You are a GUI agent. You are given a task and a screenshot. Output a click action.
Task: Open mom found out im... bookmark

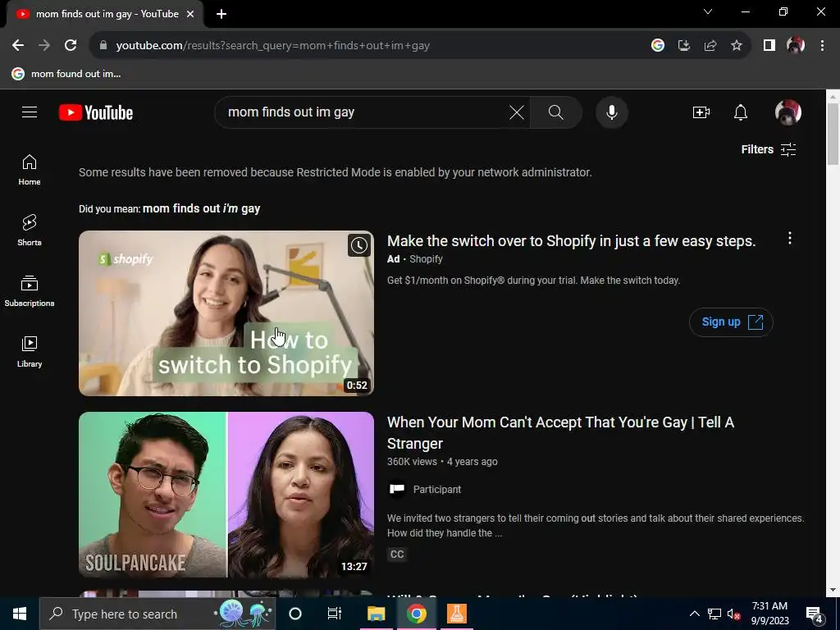tap(66, 74)
